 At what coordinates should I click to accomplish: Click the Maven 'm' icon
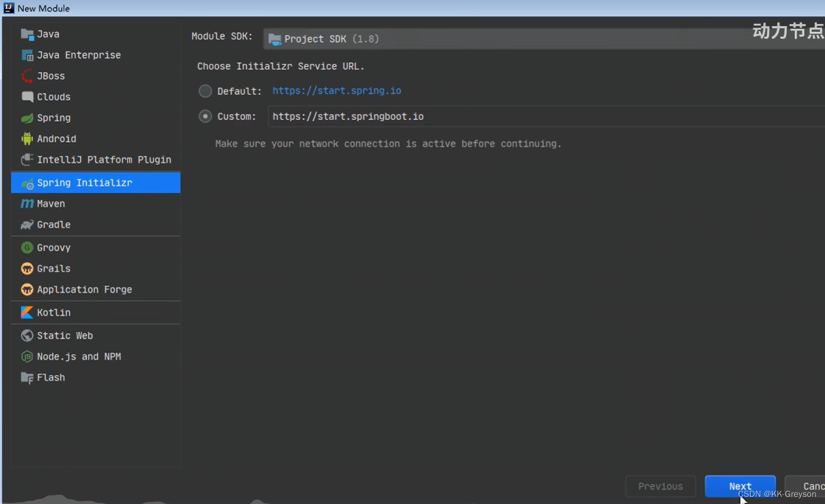(27, 204)
